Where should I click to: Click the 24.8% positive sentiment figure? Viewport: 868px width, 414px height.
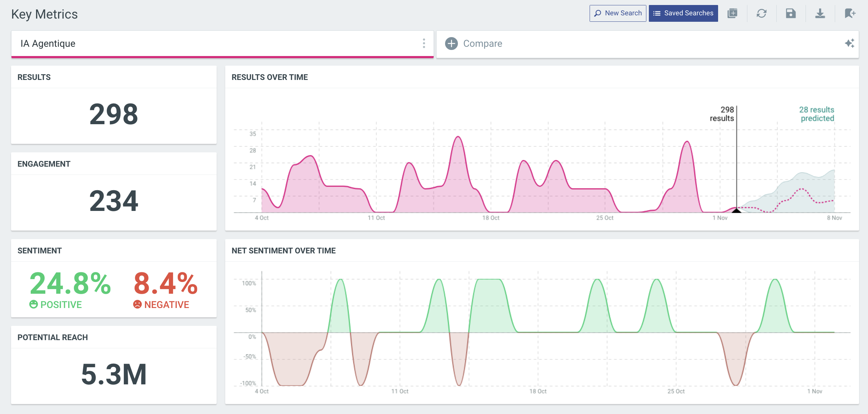coord(70,283)
